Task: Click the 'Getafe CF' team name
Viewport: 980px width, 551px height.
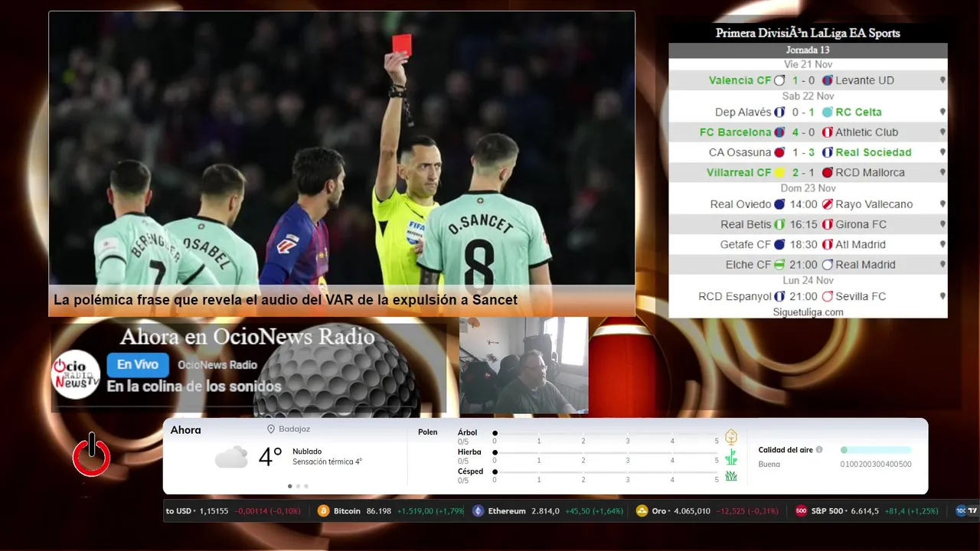Action: point(746,245)
